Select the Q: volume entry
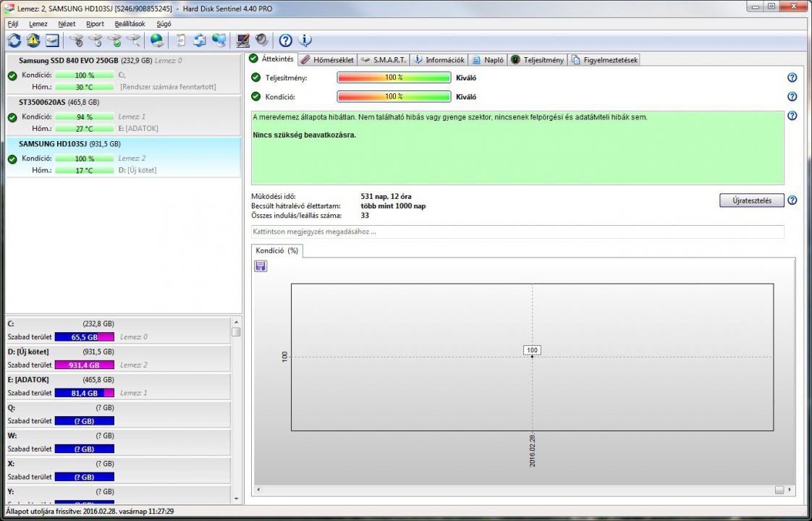Screen dimensions: 812x521 [118, 415]
